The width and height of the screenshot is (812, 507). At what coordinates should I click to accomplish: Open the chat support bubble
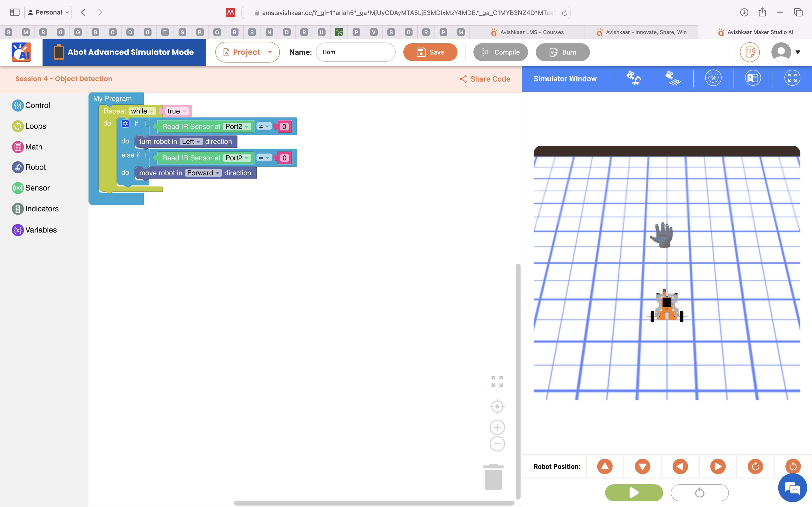tap(792, 488)
